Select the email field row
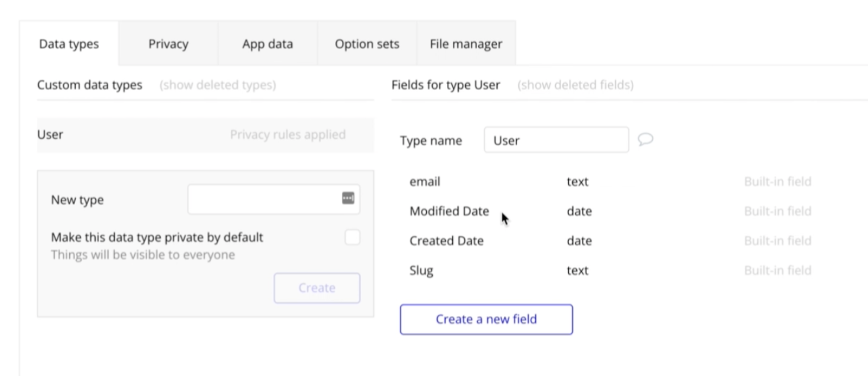868x376 pixels. pyautogui.click(x=425, y=181)
